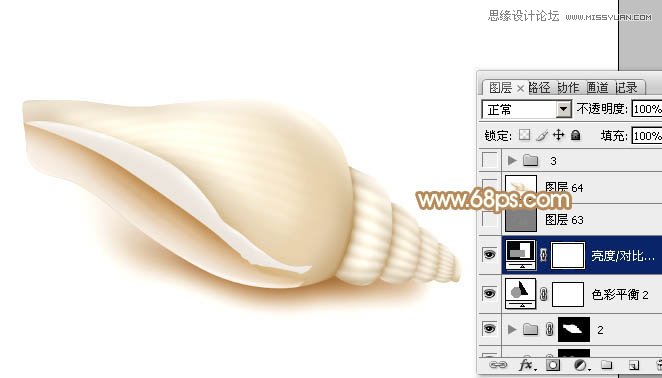
Task: Select layer name 图层 63
Action: click(x=564, y=220)
